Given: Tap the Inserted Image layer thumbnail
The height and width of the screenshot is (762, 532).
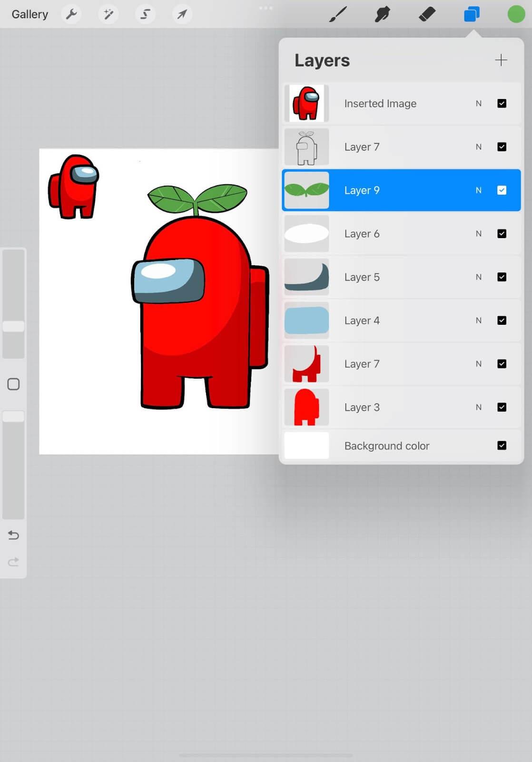Looking at the screenshot, I should 306,103.
